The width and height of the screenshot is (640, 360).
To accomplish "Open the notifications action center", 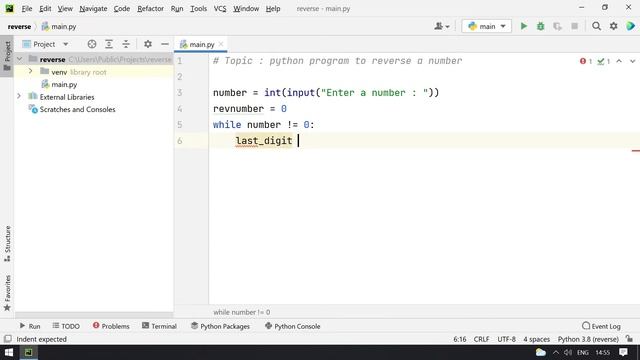I will [x=623, y=352].
